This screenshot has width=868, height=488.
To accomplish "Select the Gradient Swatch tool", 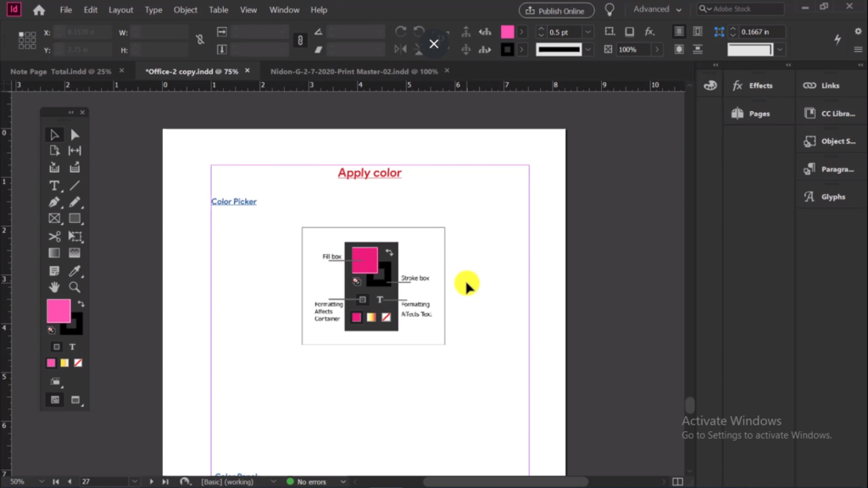I will 54,252.
